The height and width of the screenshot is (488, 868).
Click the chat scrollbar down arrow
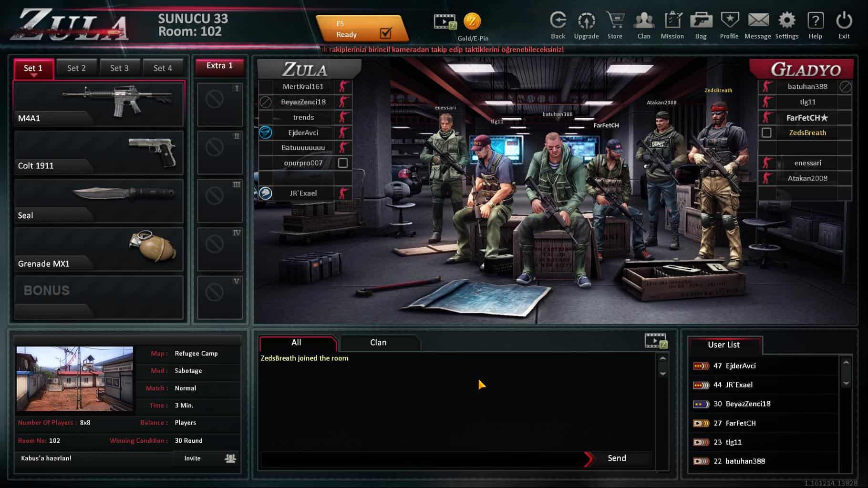tap(662, 374)
